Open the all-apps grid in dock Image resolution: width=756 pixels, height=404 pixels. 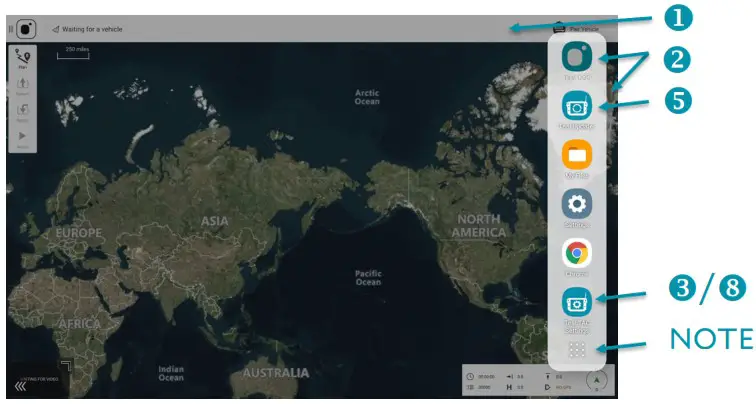(x=577, y=350)
